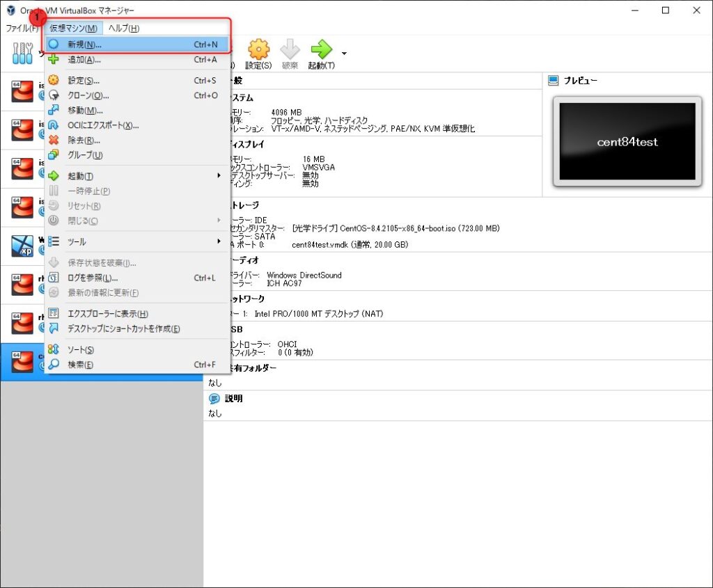The height and width of the screenshot is (588, 713).
Task: Expand the 閉じる(C) submenu entry
Action: click(x=136, y=221)
